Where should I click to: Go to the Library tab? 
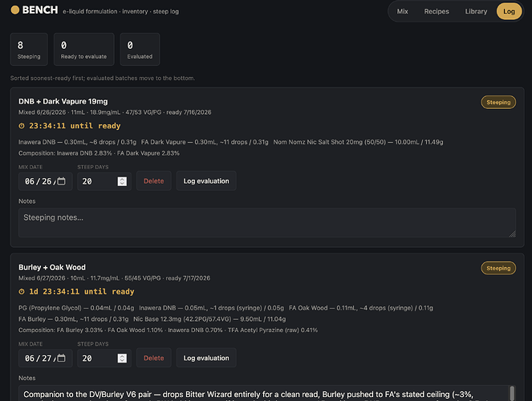(476, 11)
